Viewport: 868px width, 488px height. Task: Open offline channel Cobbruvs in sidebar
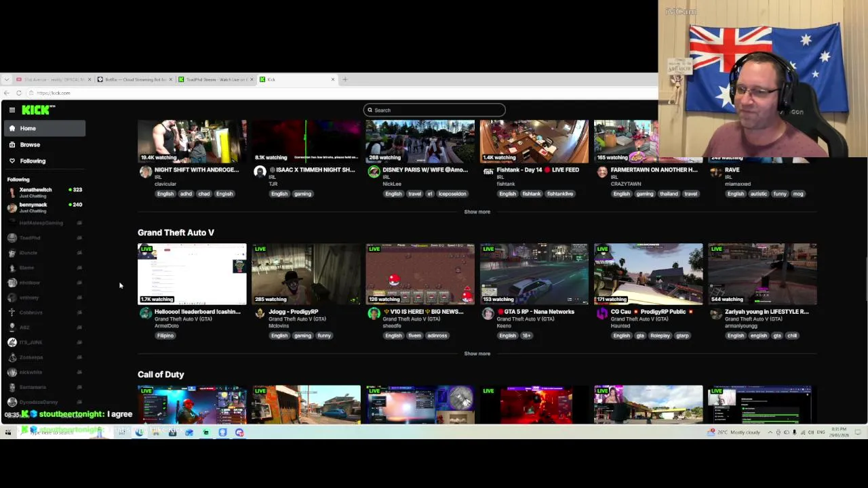pos(45,312)
